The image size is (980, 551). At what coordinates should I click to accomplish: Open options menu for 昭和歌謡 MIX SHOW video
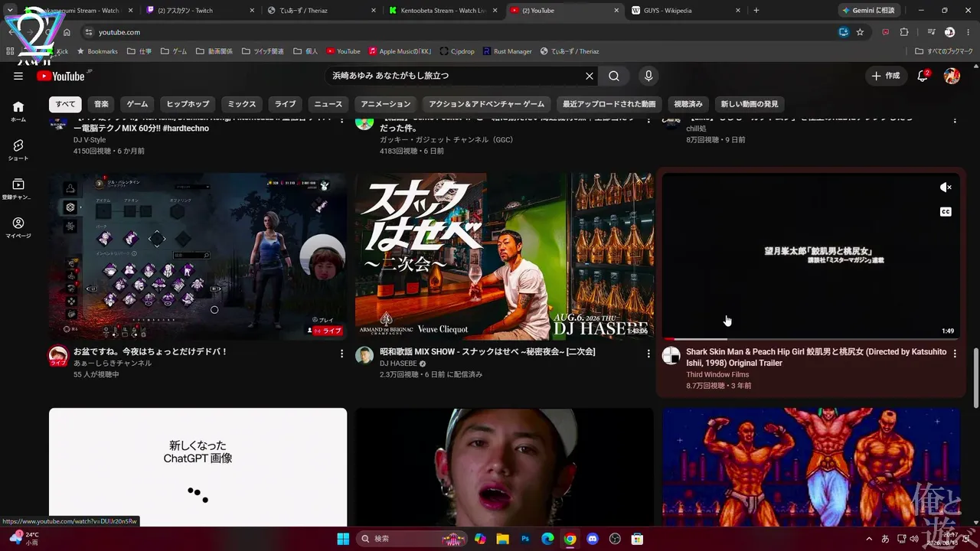pyautogui.click(x=648, y=353)
